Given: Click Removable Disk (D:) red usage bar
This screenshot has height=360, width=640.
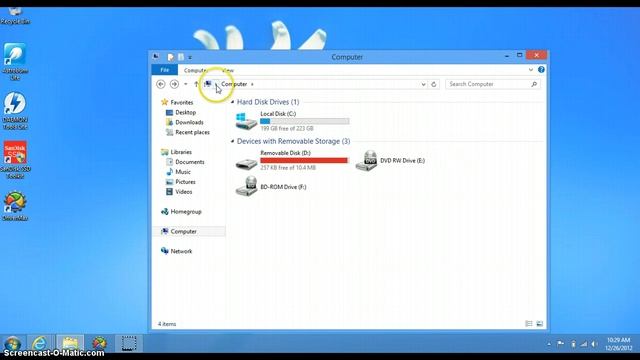Looking at the screenshot, I should tap(304, 160).
